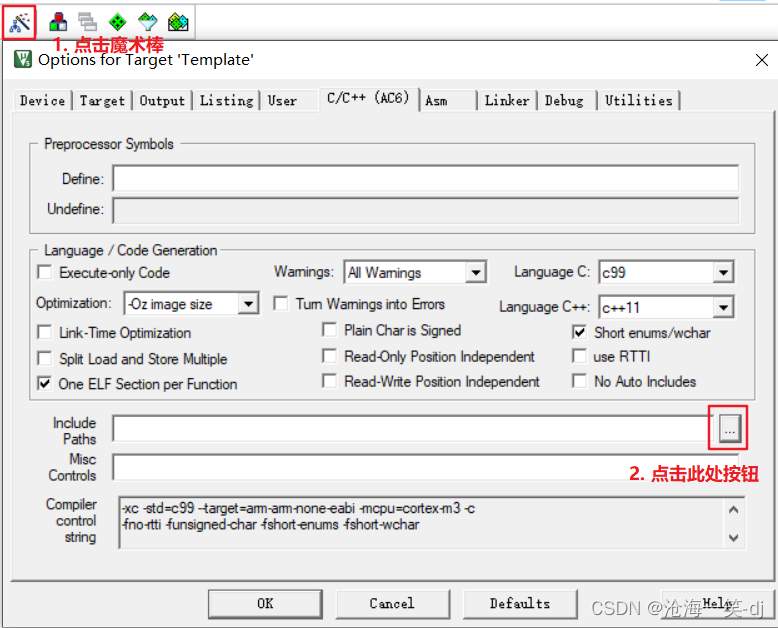Click the Select Software Packs icon
The image size is (778, 628).
click(x=148, y=22)
